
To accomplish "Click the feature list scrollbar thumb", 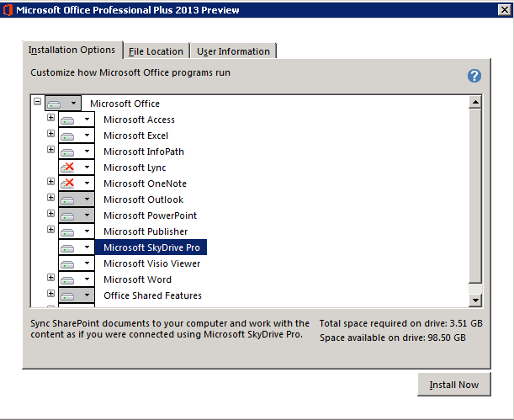I will click(475, 196).
